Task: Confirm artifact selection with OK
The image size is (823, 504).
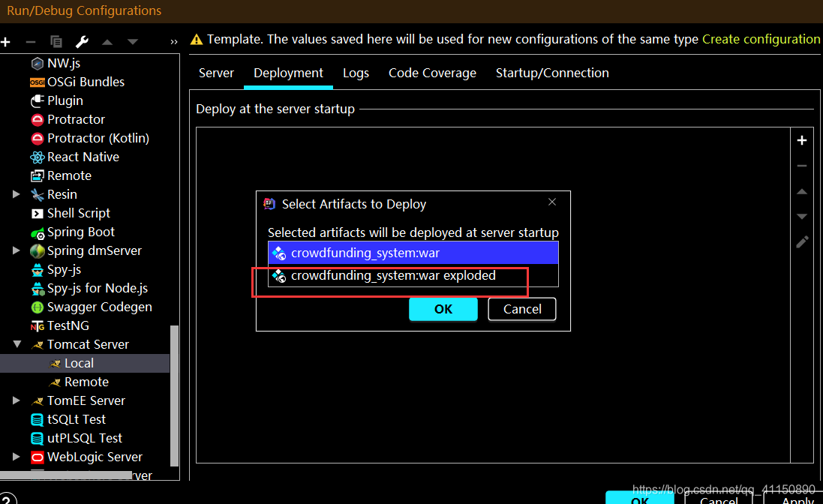Action: [443, 309]
